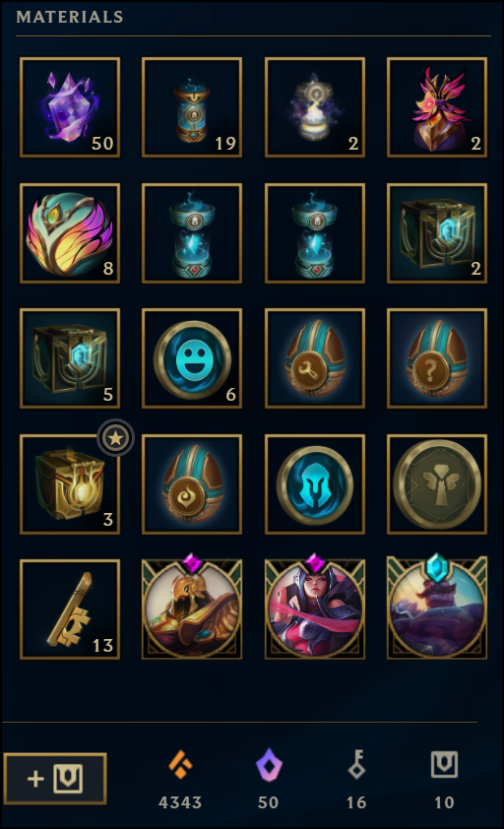Select the colorful winged orb with count 8
The width and height of the screenshot is (504, 829).
(70, 233)
